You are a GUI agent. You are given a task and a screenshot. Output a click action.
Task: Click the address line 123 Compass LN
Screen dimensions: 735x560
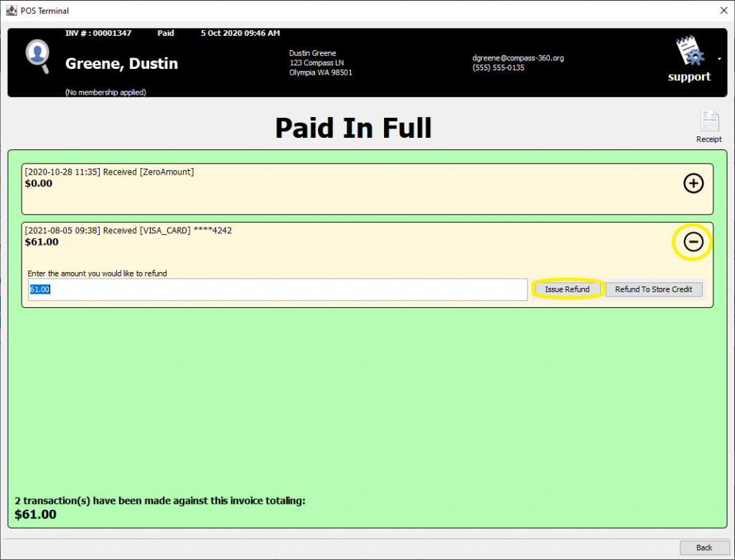coord(317,63)
